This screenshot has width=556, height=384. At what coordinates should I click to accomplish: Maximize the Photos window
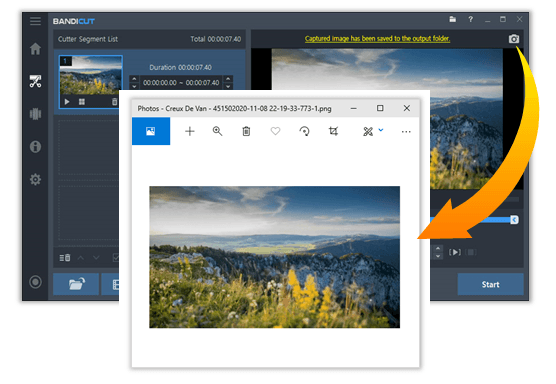[x=380, y=108]
